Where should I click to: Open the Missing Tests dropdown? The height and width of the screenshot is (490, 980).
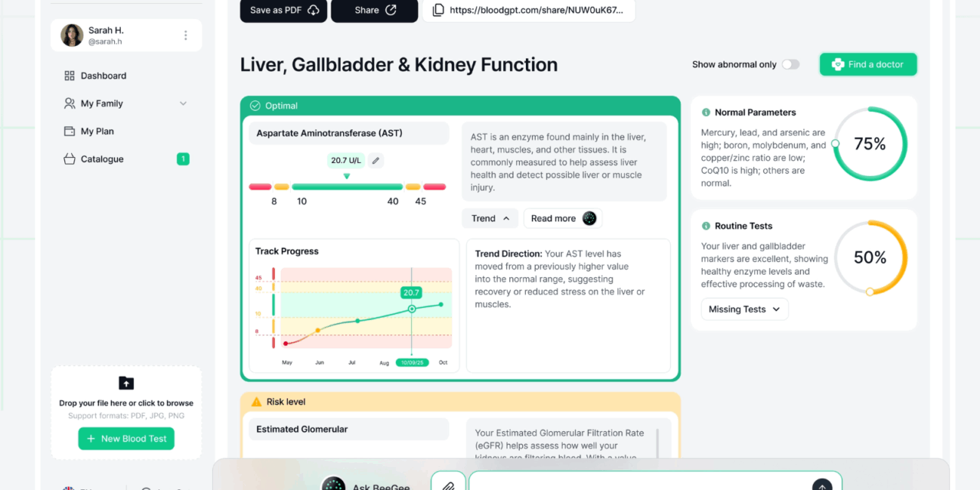click(x=744, y=309)
